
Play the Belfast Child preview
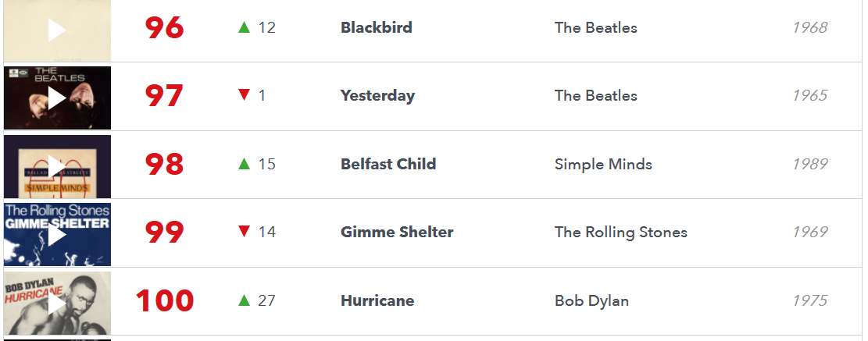pyautogui.click(x=57, y=166)
